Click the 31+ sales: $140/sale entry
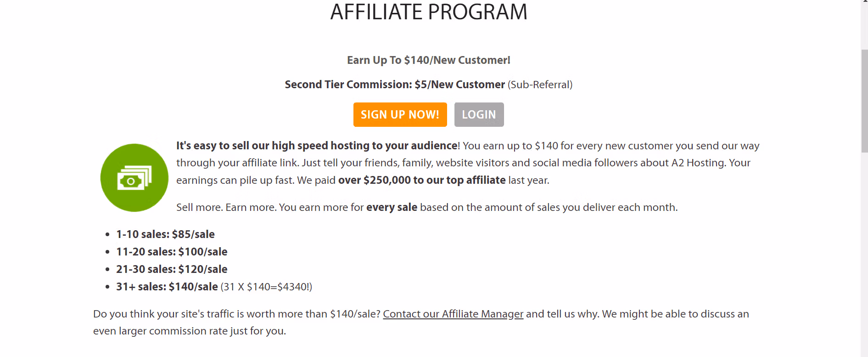Screen dimensions: 868x357 coord(166,287)
